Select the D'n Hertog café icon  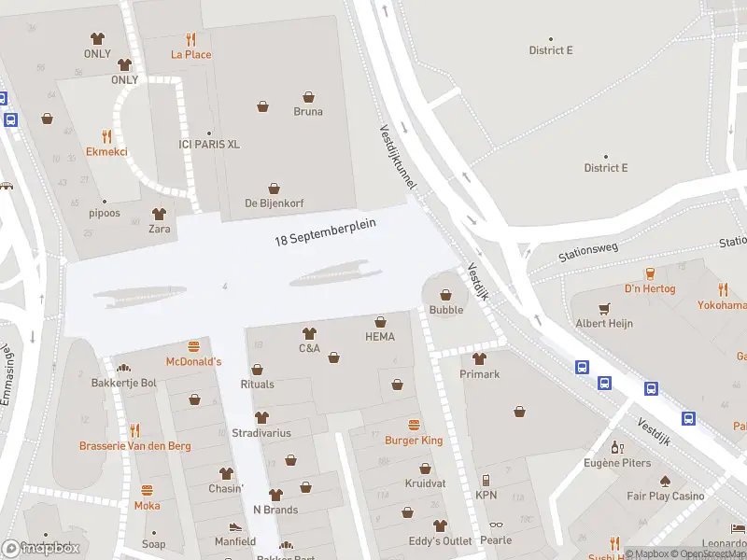tap(650, 273)
